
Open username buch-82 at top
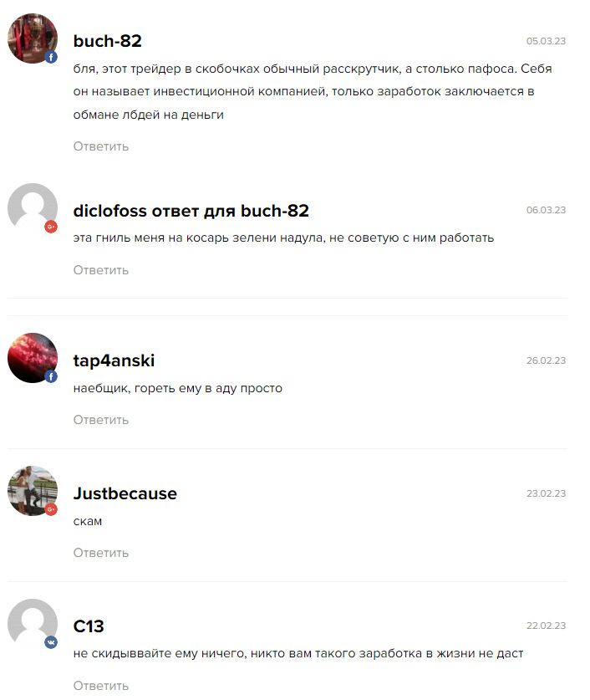108,41
